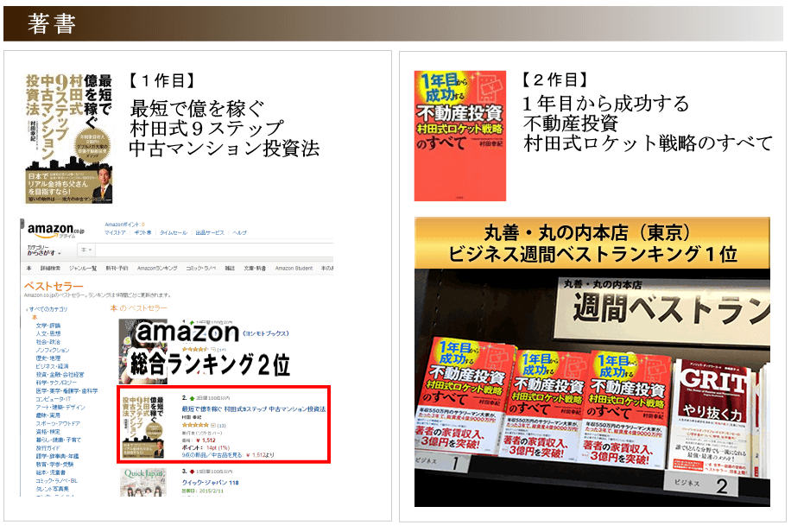Choose the アート・建築・デザイン category
This screenshot has width=791, height=532.
[x=60, y=407]
